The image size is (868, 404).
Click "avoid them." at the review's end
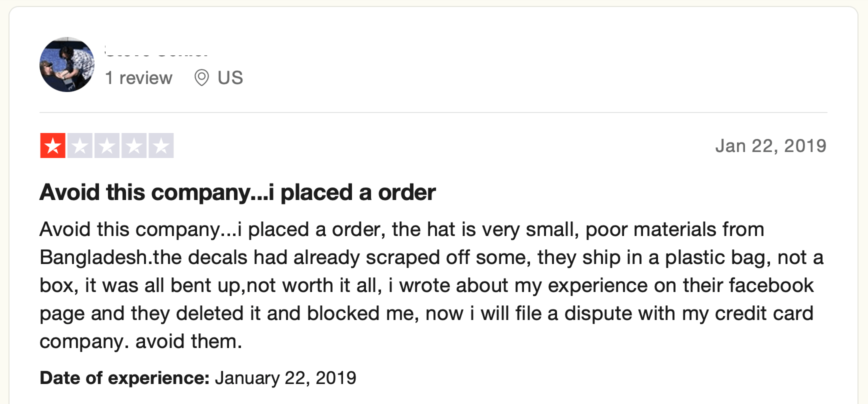(x=188, y=341)
